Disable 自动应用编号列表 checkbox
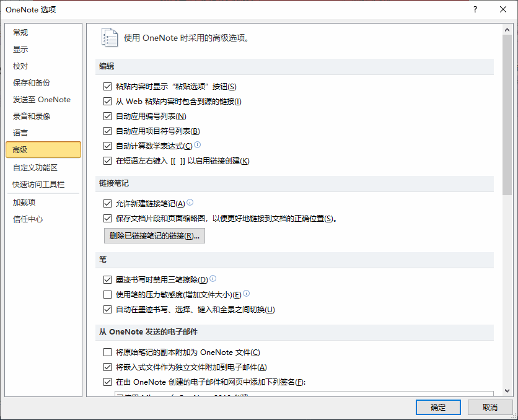Screen dimensions: 518x420 click(x=108, y=116)
